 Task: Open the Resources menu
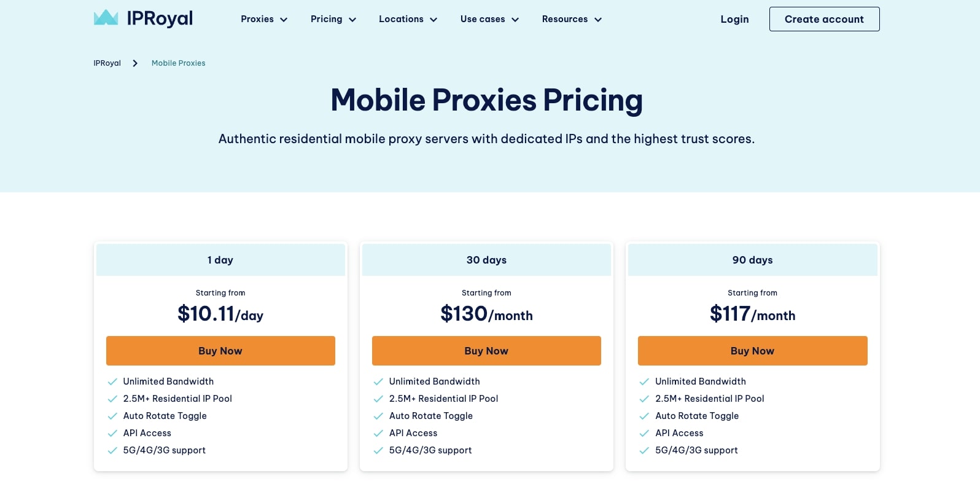[x=572, y=19]
